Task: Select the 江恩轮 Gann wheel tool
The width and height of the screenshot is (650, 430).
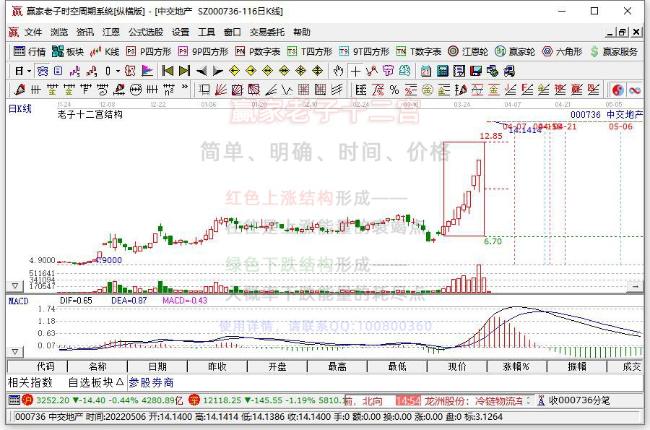Action: [x=468, y=51]
